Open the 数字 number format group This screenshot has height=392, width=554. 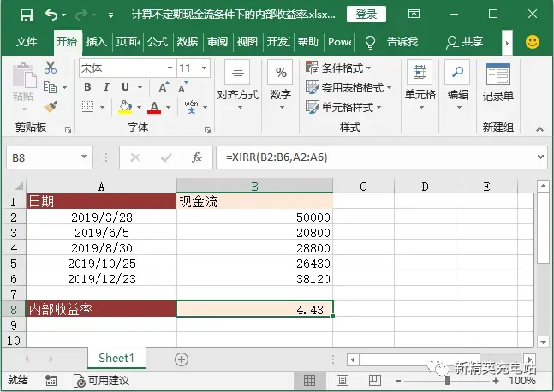pos(281,85)
